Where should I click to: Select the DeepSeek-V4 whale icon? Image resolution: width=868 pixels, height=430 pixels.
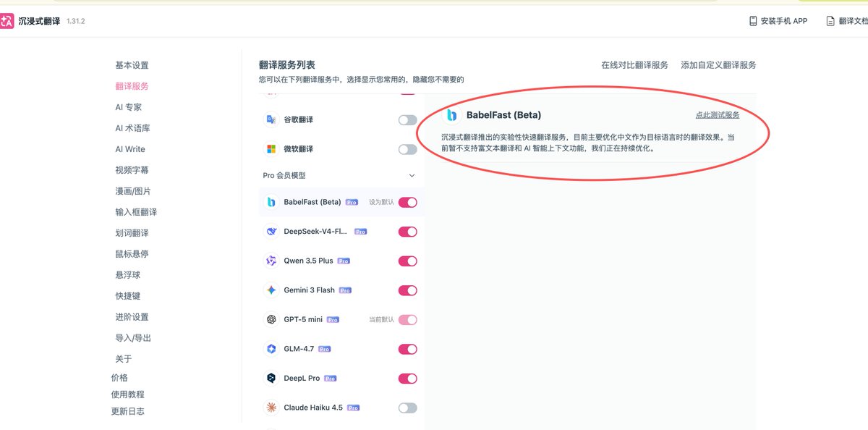(271, 232)
